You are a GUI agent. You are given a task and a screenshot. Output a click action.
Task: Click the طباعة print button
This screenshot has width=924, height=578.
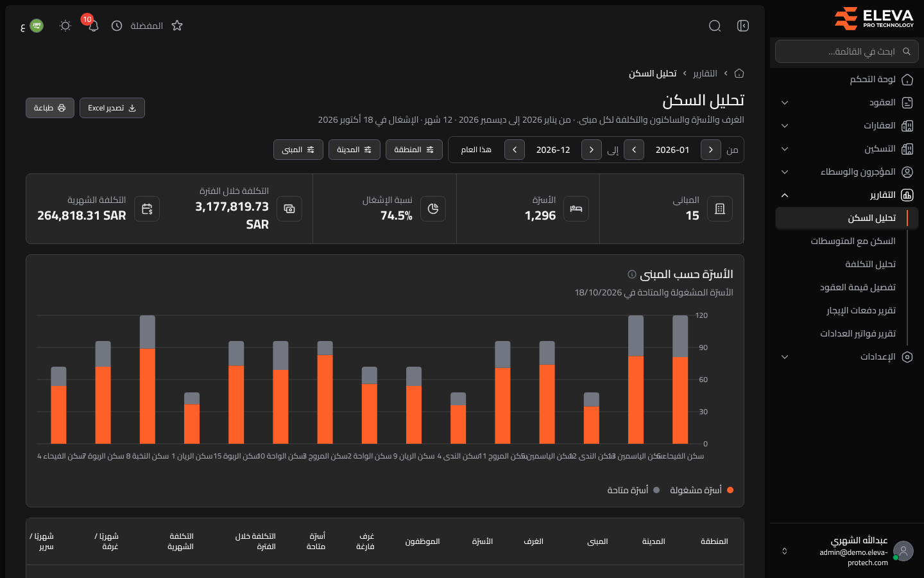[50, 108]
